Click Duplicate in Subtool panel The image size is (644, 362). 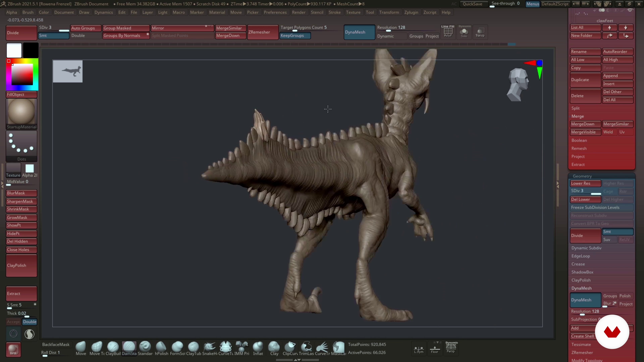pyautogui.click(x=585, y=80)
